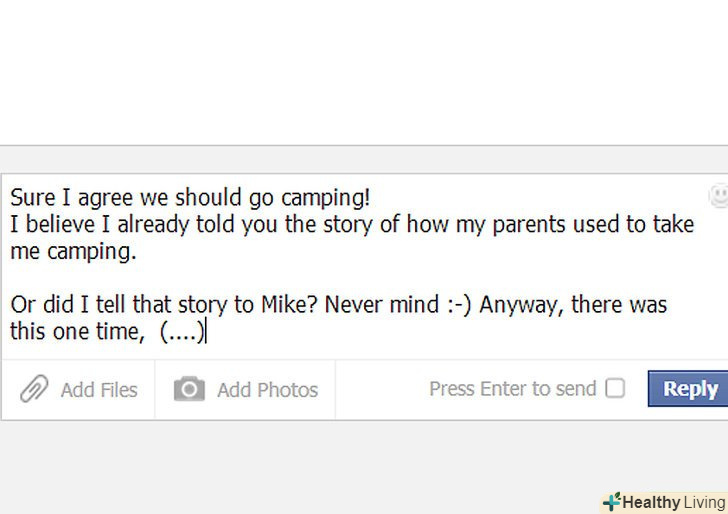Click the ':-)' smiley text in message

tap(457, 304)
